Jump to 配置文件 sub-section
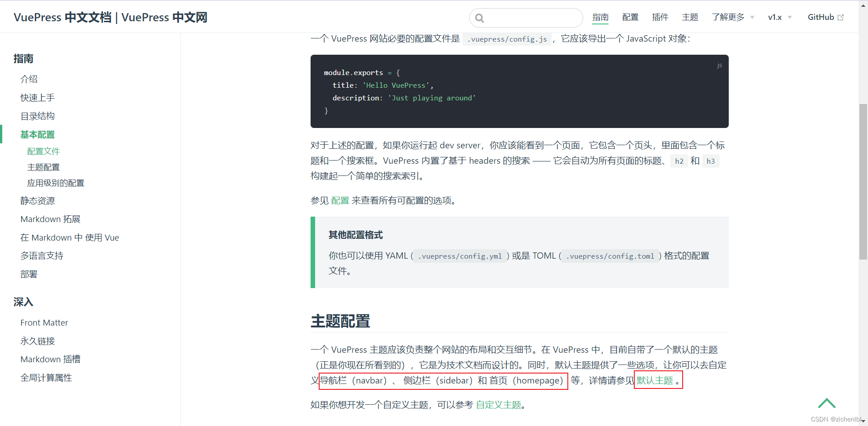This screenshot has height=426, width=868. (43, 151)
